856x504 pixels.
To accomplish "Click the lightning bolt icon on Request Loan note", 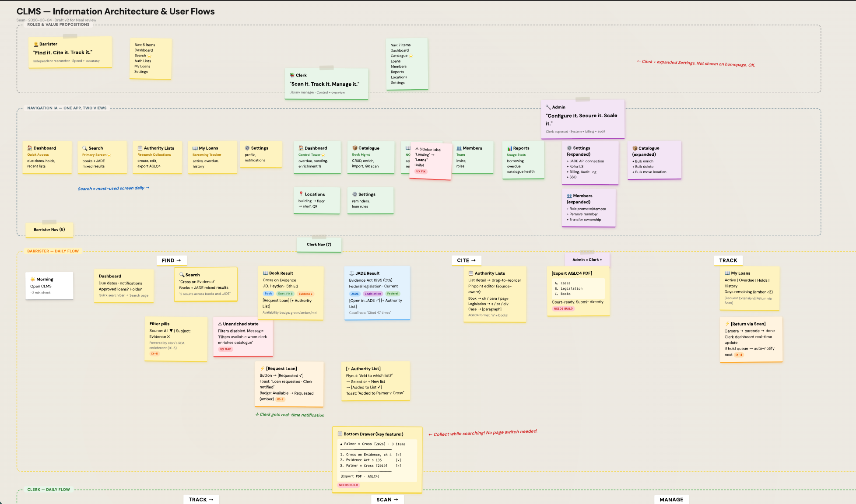I will coord(262,368).
